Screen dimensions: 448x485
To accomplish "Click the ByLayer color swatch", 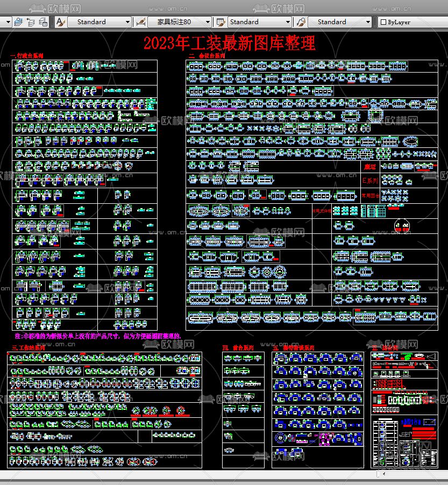I will tap(383, 22).
